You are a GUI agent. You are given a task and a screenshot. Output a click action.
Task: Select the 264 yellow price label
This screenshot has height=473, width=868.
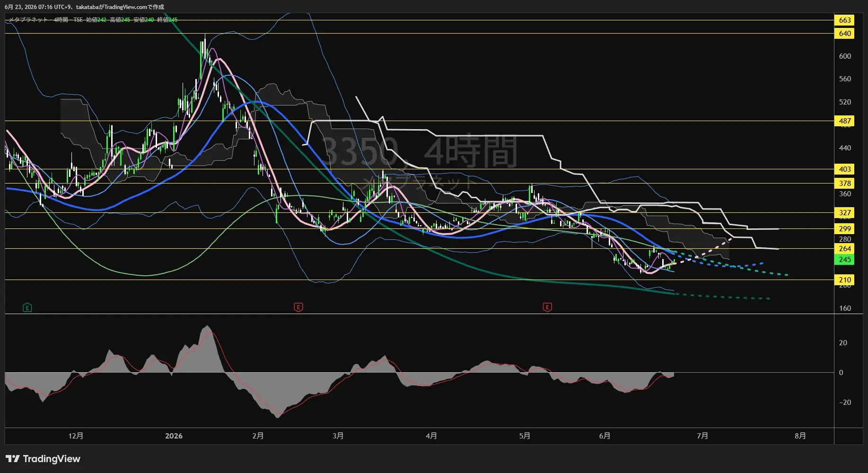click(845, 248)
